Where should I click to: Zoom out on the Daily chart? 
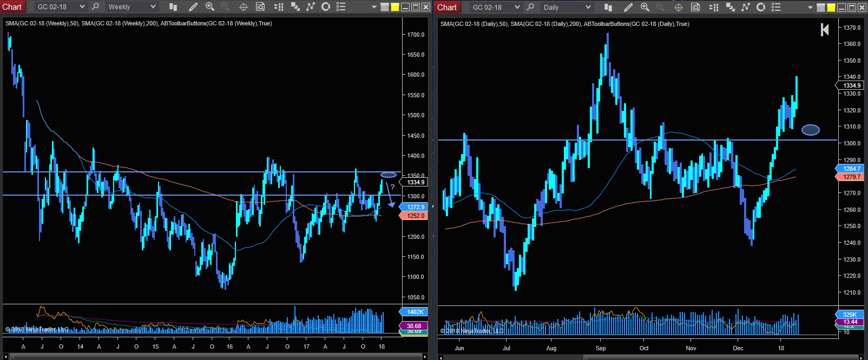coord(660,7)
